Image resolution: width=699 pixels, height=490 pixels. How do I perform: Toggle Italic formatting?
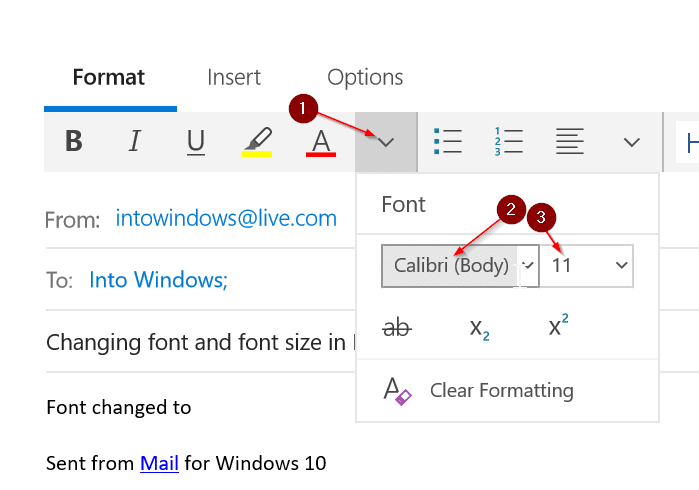click(135, 141)
